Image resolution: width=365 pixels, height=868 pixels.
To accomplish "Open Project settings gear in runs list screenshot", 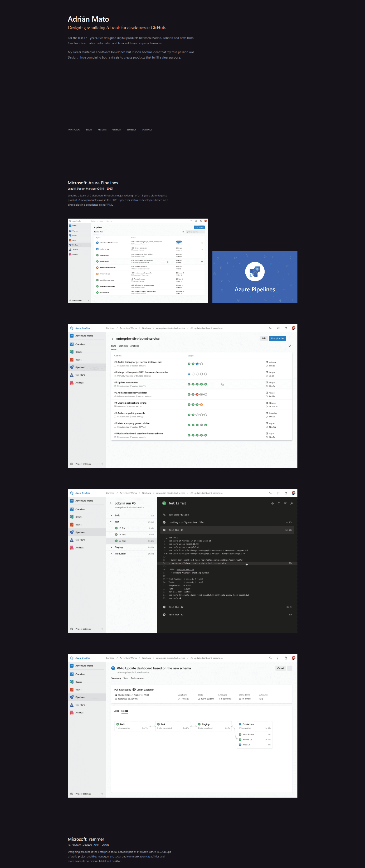I will [72, 464].
